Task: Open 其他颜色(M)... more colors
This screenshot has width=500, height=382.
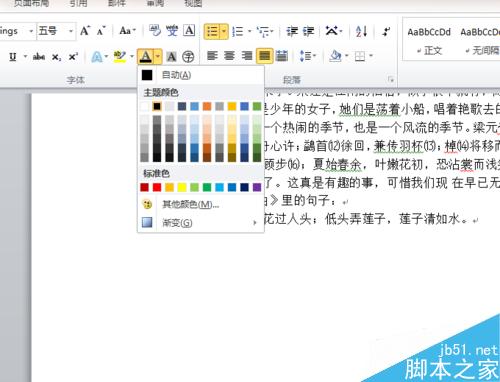Action: pyautogui.click(x=201, y=204)
